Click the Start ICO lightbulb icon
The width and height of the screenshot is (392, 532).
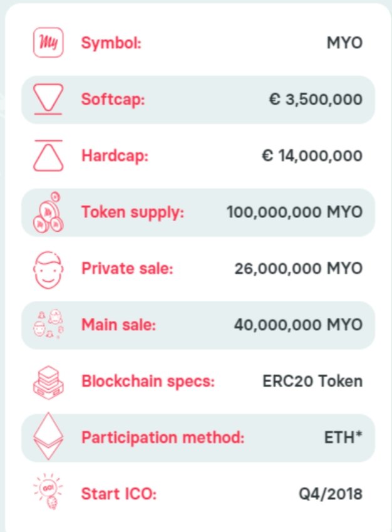point(48,493)
